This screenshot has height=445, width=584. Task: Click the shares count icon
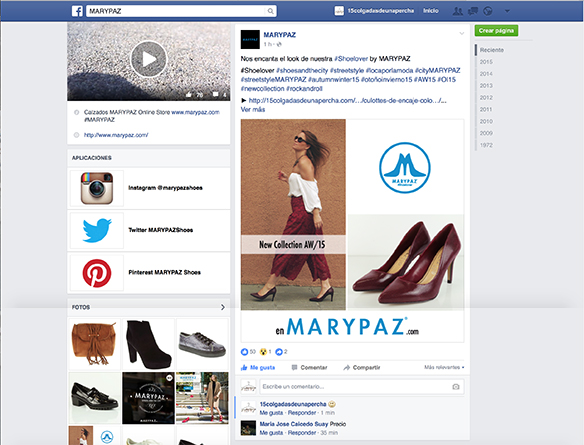[279, 352]
